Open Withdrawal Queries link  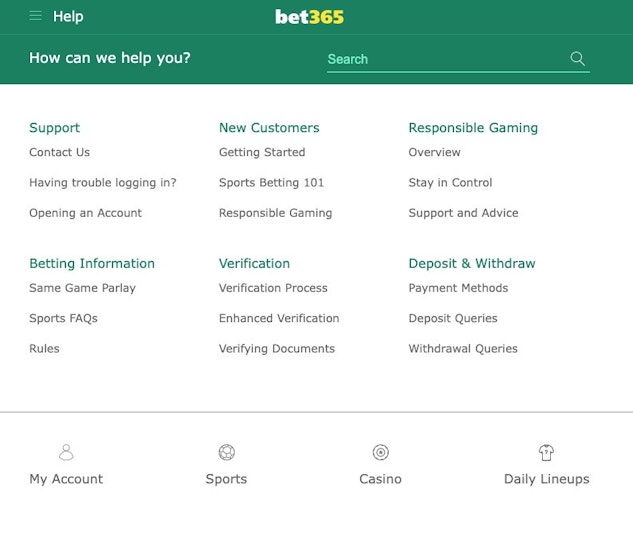tap(463, 349)
